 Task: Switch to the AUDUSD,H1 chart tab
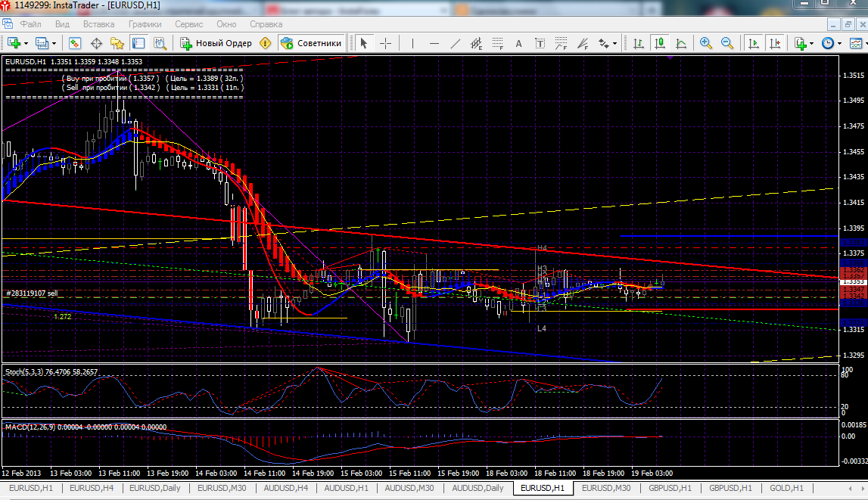click(x=346, y=488)
